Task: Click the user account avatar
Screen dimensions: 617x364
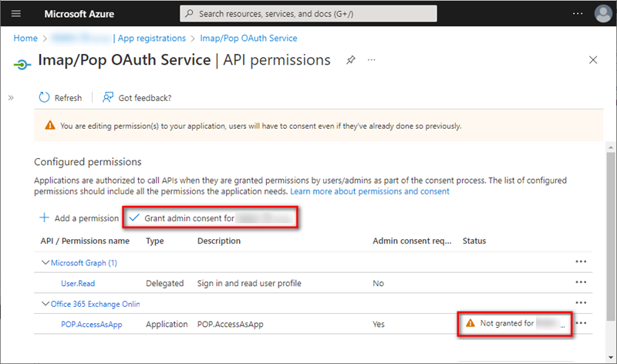Action: 603,14
